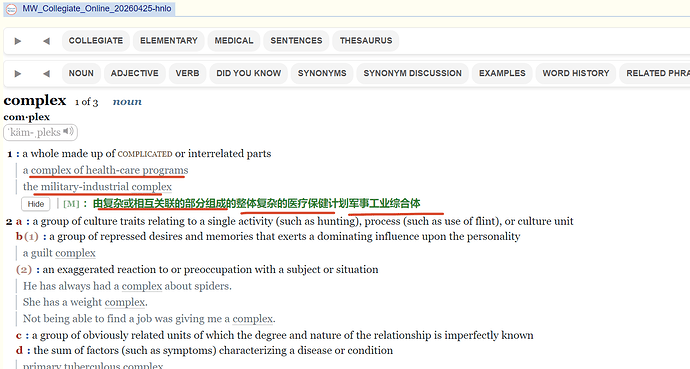Screen dimensions: 690x369
Task: Open the MEDICAL dictionary tab
Action: (x=234, y=40)
